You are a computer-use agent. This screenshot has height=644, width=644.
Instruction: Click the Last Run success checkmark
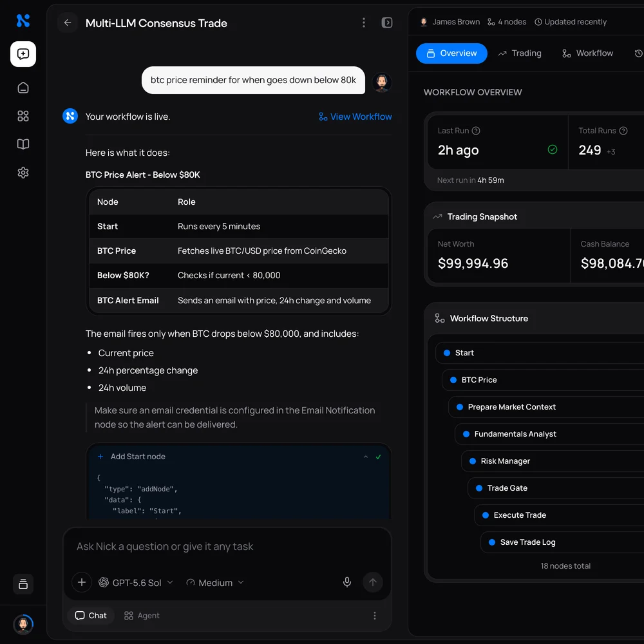(x=553, y=149)
